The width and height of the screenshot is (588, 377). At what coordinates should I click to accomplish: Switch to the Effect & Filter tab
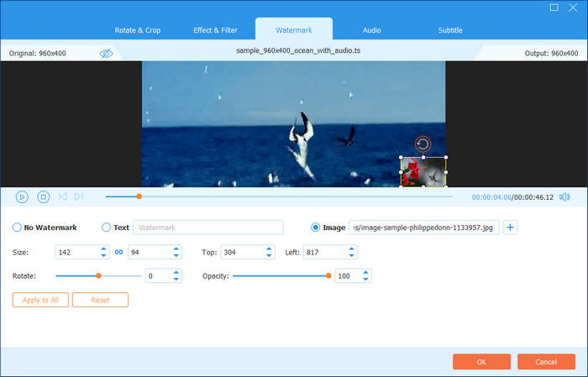pyautogui.click(x=215, y=30)
